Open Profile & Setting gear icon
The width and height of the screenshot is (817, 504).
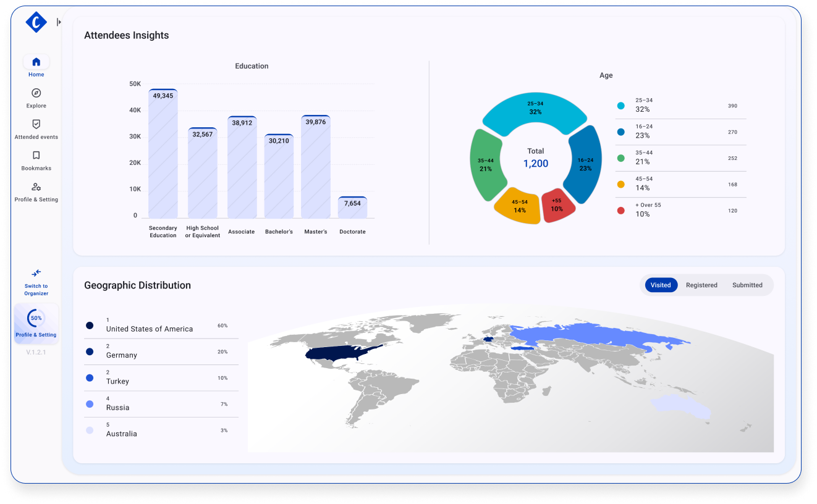click(36, 187)
